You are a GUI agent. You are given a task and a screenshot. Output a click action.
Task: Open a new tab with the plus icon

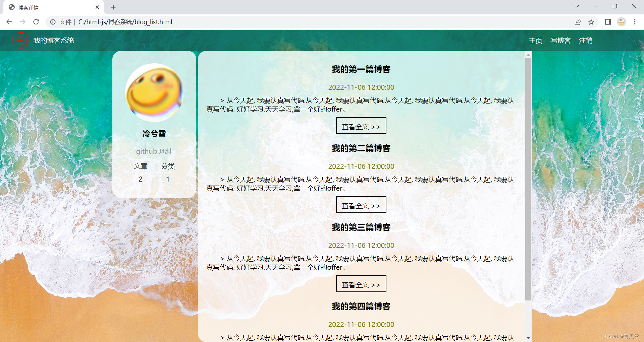113,7
